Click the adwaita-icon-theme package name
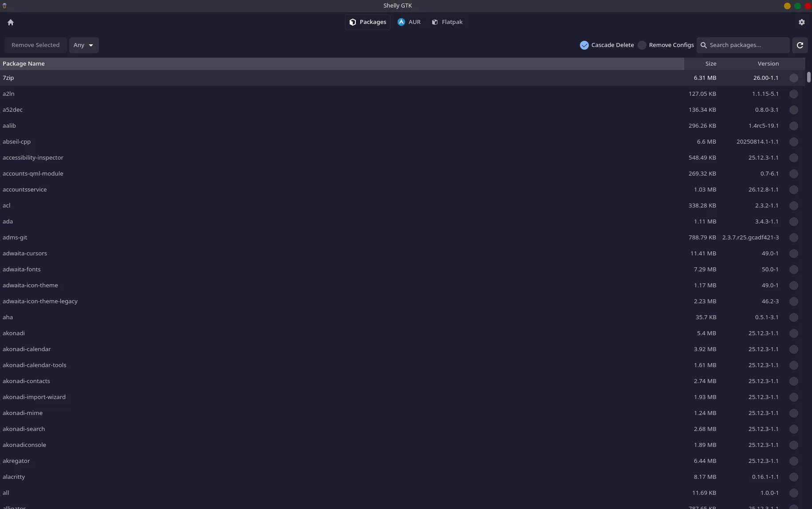The width and height of the screenshot is (812, 509). (30, 285)
